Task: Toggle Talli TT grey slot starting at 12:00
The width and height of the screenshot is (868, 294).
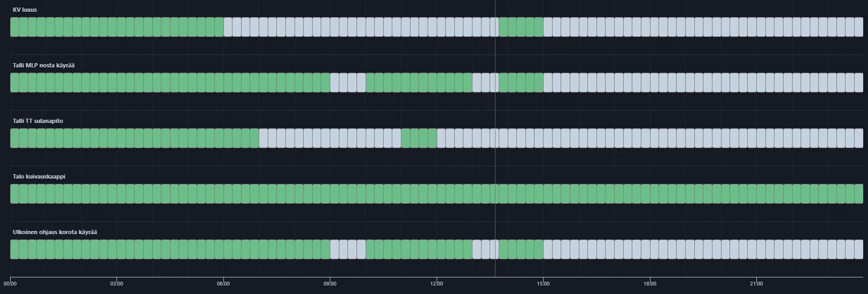Action: 441,138
